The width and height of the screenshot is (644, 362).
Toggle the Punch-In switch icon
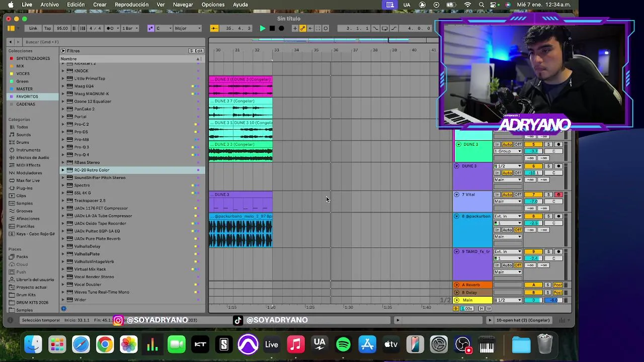click(375, 28)
